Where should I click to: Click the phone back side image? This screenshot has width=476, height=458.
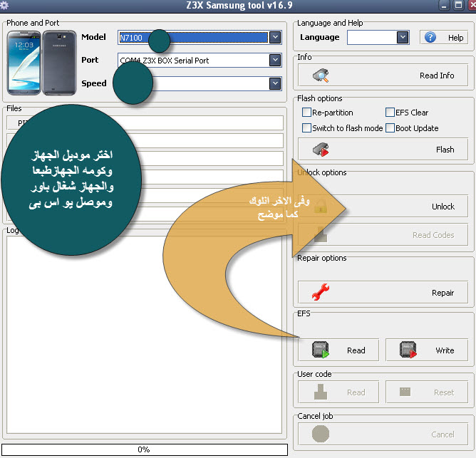(x=59, y=63)
